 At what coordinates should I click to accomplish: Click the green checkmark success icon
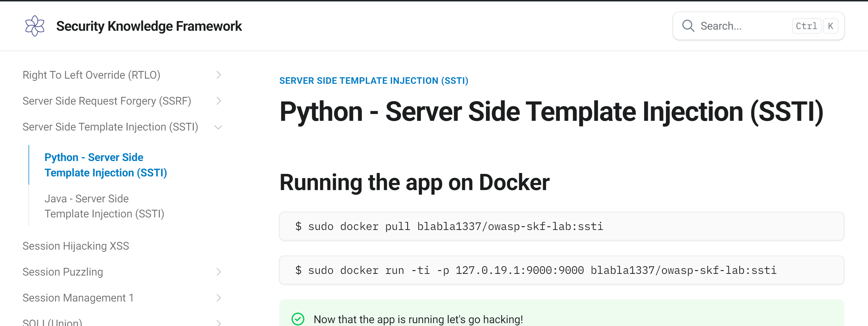coord(298,319)
